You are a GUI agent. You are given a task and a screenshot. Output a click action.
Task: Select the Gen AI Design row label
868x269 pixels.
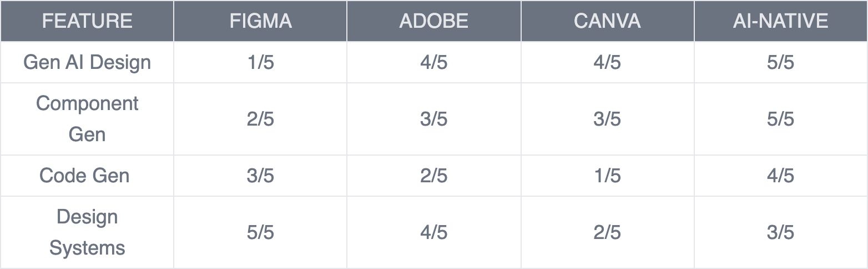tap(87, 62)
